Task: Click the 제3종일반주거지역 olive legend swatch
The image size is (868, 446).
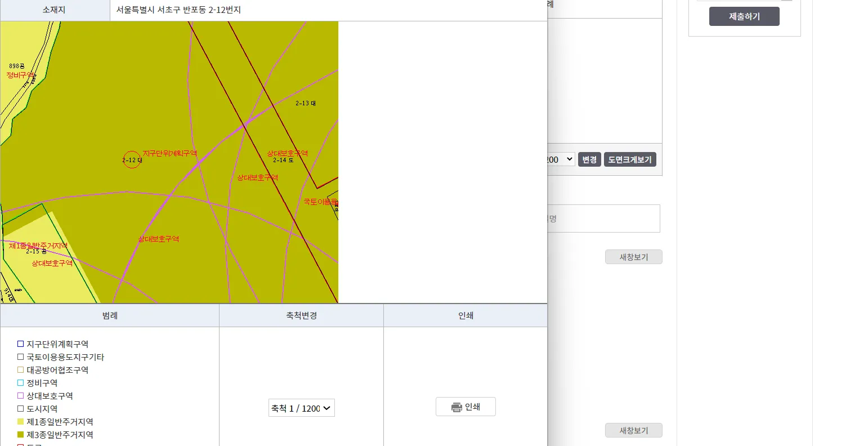Action: 21,435
